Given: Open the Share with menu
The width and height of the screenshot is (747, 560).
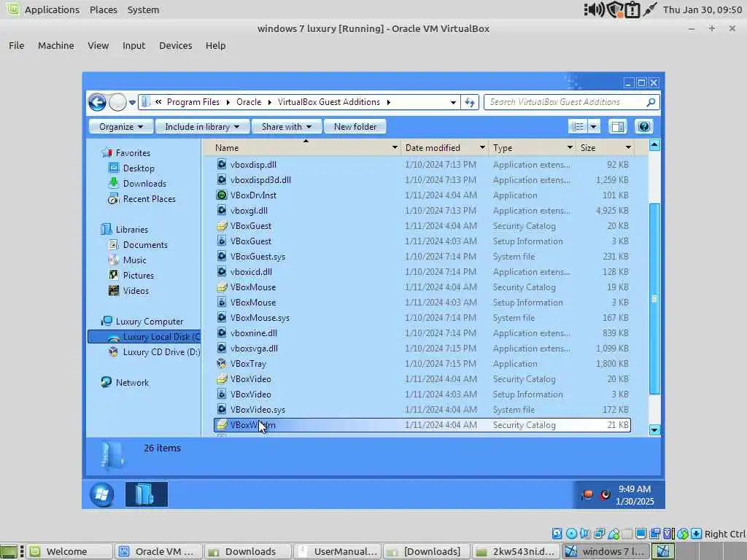Looking at the screenshot, I should point(286,127).
